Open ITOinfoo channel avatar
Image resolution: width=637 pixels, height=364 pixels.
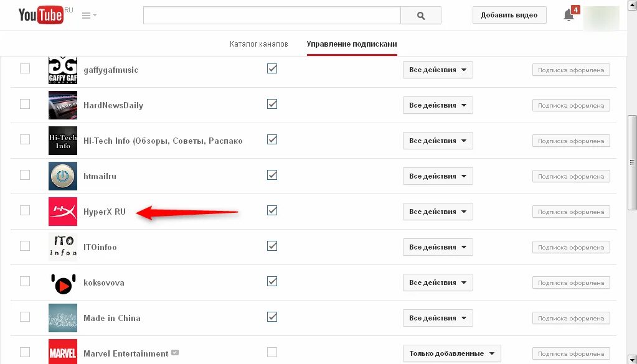[62, 247]
